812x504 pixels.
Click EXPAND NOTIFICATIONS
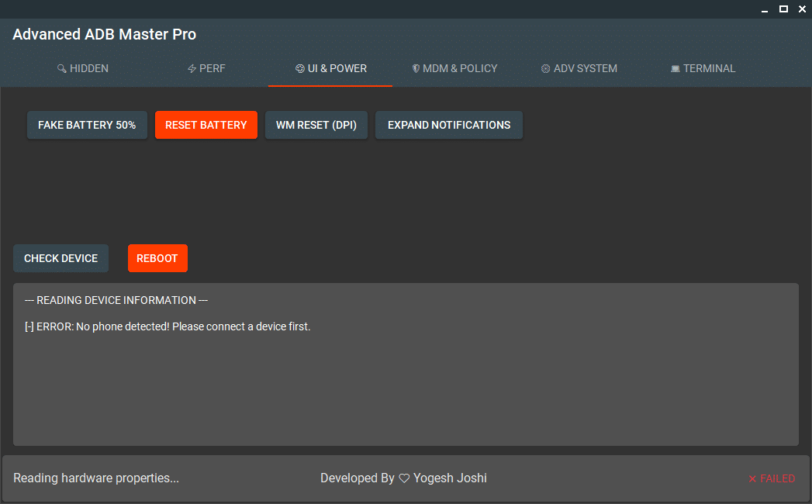(x=448, y=125)
